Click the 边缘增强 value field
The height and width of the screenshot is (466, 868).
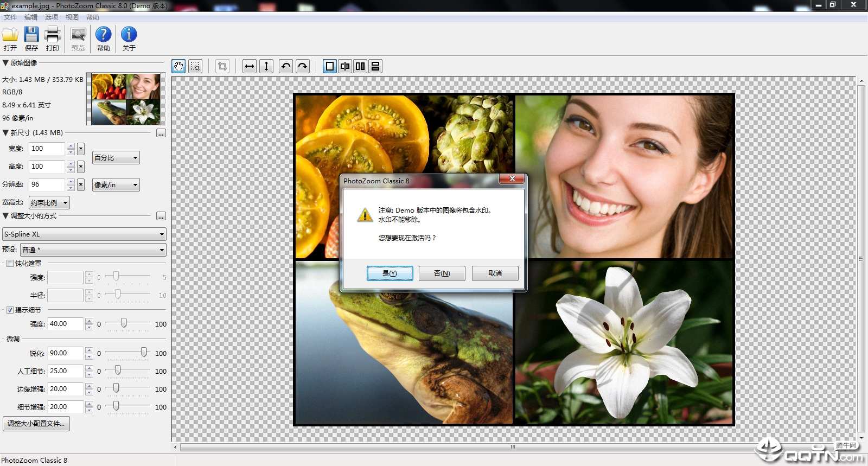coord(66,389)
